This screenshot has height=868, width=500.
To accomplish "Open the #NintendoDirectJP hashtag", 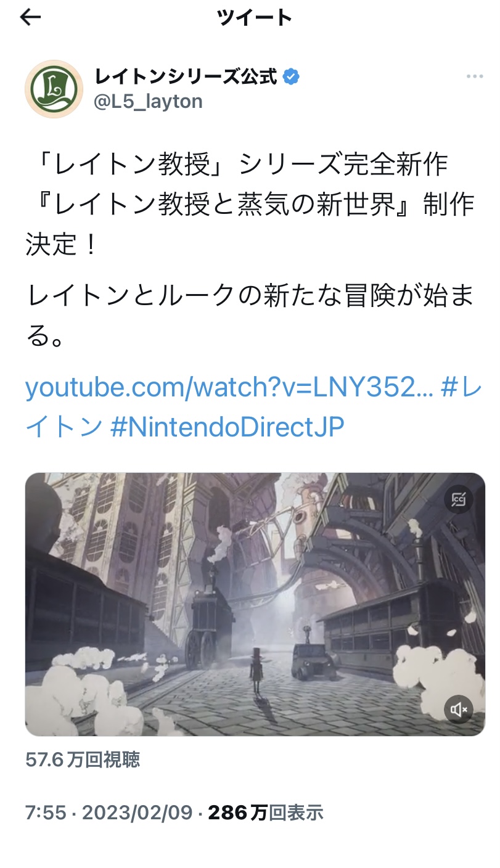I will [x=226, y=427].
